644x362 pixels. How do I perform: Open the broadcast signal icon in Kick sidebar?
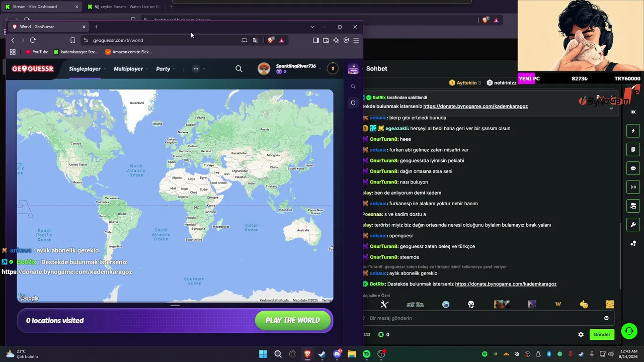pyautogui.click(x=633, y=187)
